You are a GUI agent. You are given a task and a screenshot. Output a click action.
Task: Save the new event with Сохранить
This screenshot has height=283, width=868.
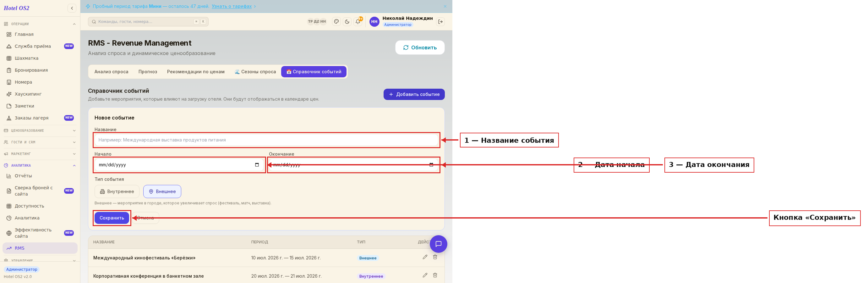[x=112, y=218]
